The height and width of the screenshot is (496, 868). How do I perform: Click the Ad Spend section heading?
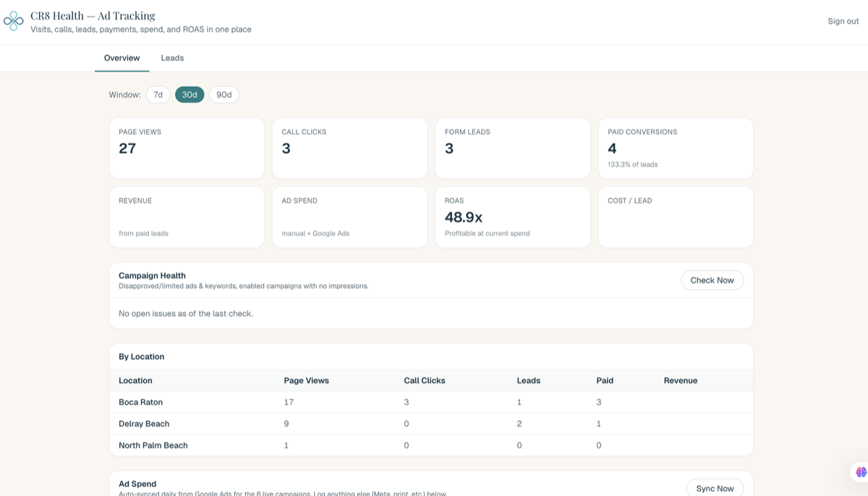click(137, 484)
